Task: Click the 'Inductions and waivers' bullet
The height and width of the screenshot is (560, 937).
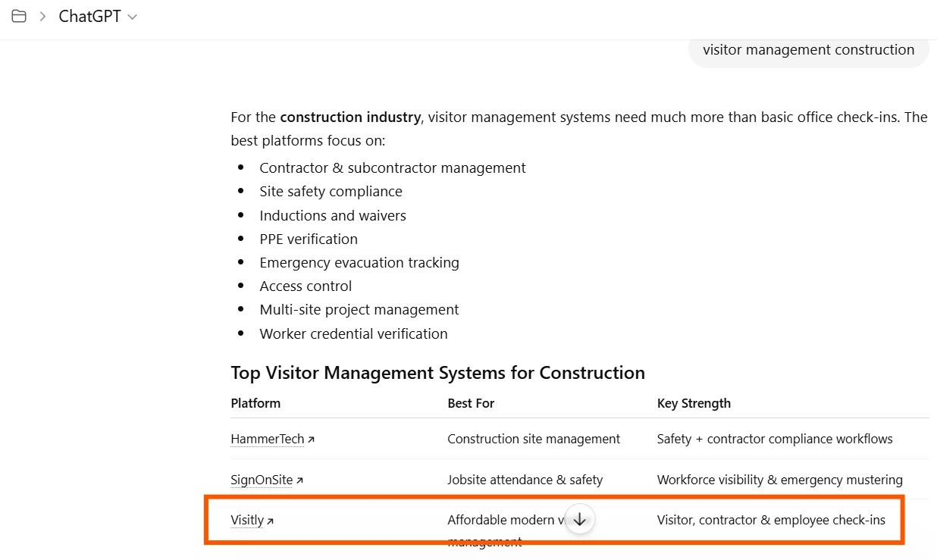Action: pos(333,216)
